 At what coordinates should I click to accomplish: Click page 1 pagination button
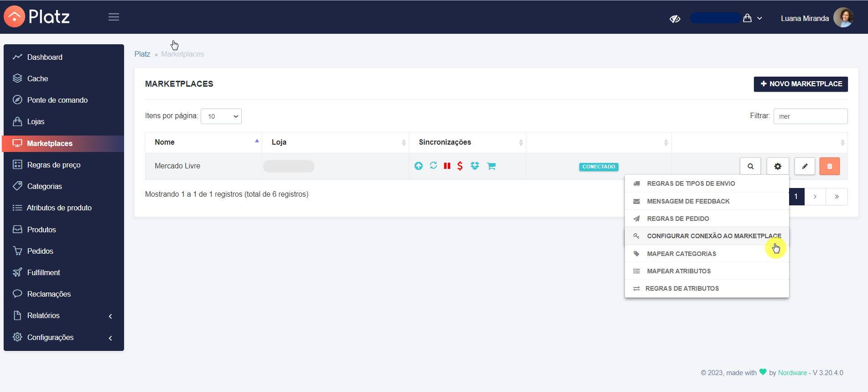coord(796,197)
